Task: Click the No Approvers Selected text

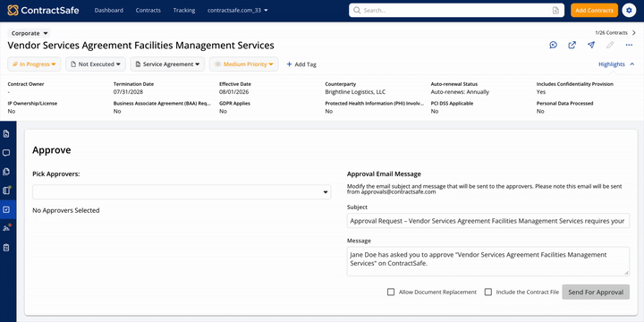Action: [x=65, y=210]
